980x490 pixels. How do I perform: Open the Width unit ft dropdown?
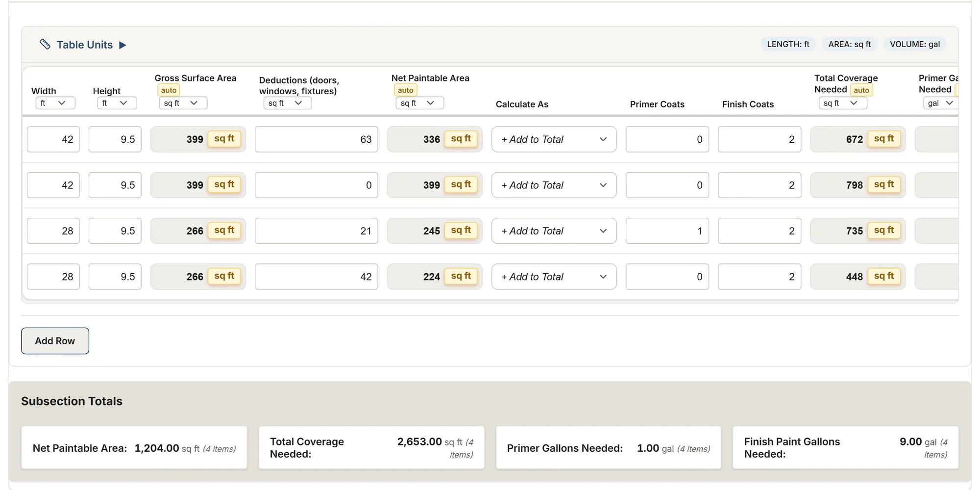[x=55, y=103]
